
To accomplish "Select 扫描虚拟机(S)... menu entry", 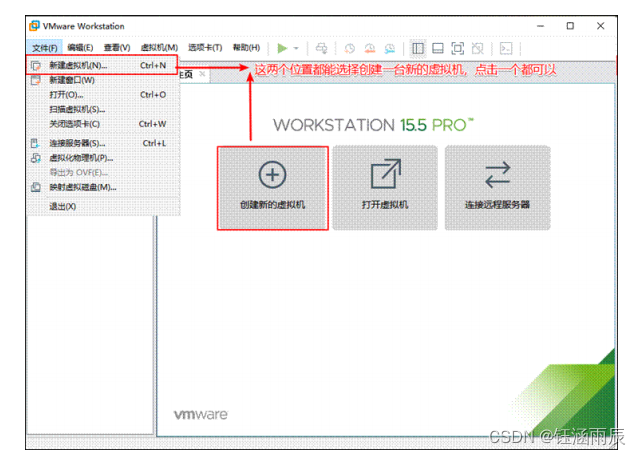I will click(102, 110).
